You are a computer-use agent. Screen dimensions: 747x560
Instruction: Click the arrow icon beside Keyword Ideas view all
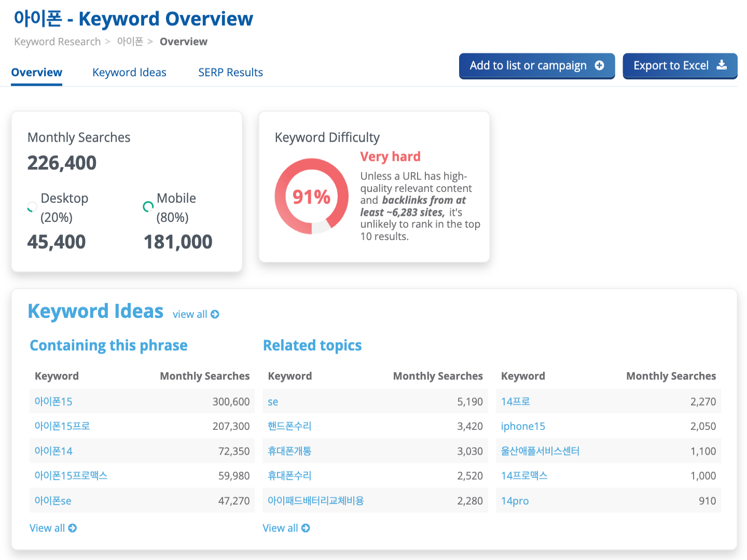pyautogui.click(x=215, y=314)
